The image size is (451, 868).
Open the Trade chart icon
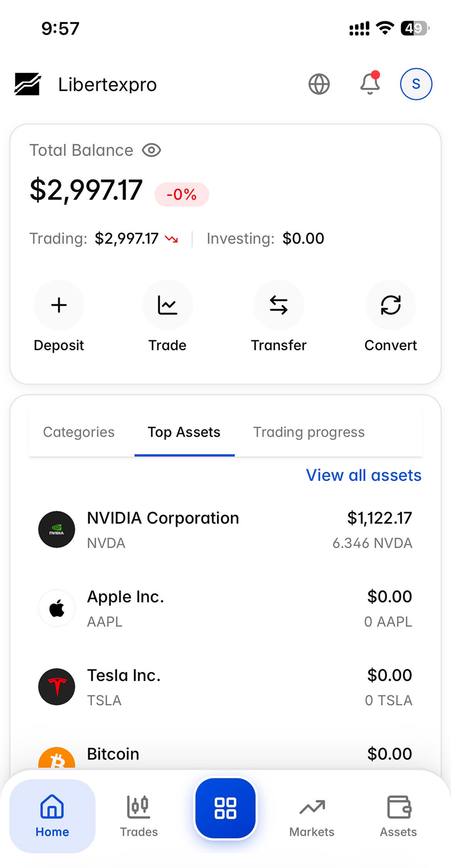(x=167, y=305)
